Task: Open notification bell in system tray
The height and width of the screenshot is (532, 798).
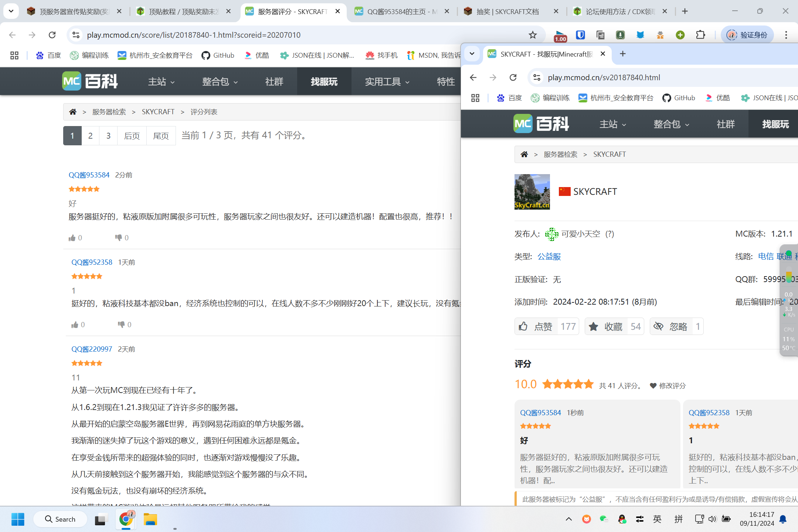Action: point(783,519)
